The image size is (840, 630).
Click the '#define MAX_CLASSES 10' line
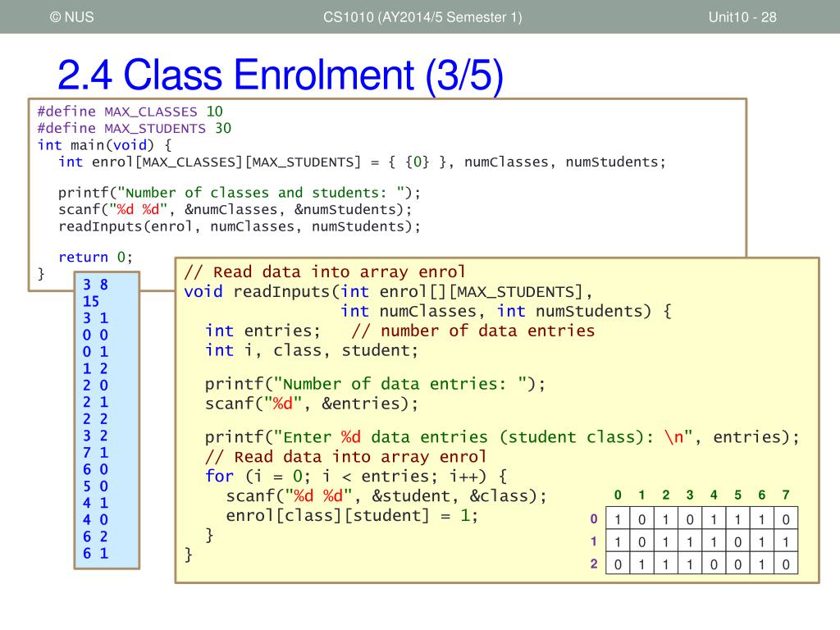pyautogui.click(x=130, y=112)
